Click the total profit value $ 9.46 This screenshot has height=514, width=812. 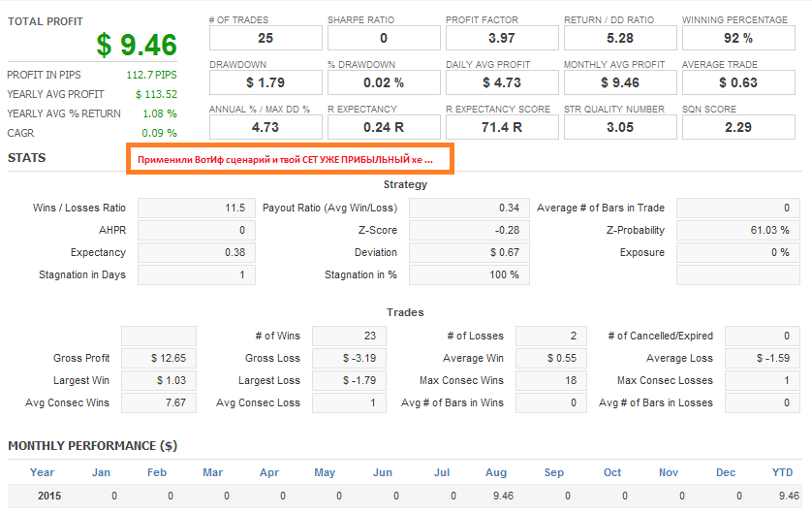point(137,45)
